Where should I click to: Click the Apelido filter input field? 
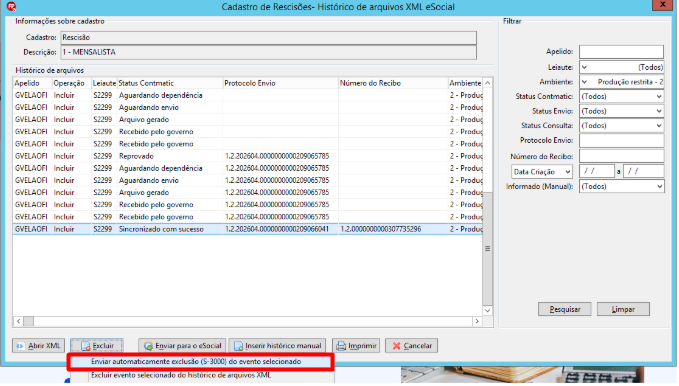pyautogui.click(x=621, y=52)
